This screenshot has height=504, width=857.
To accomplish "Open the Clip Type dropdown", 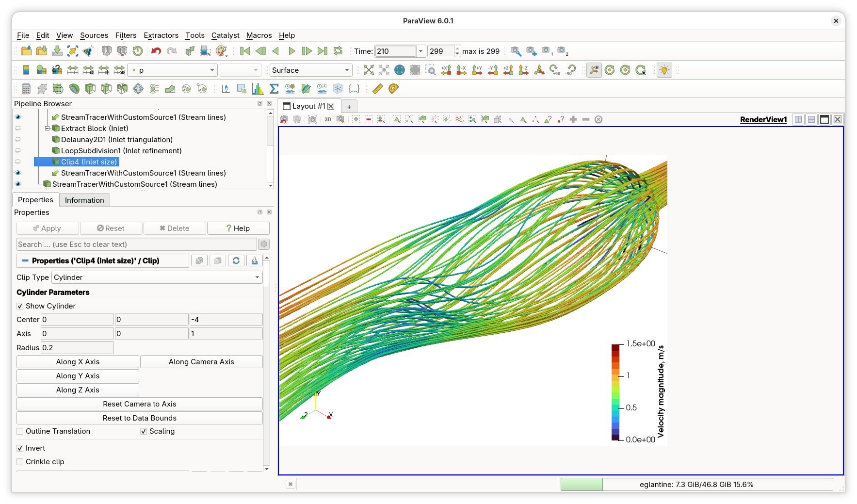I will 157,277.
